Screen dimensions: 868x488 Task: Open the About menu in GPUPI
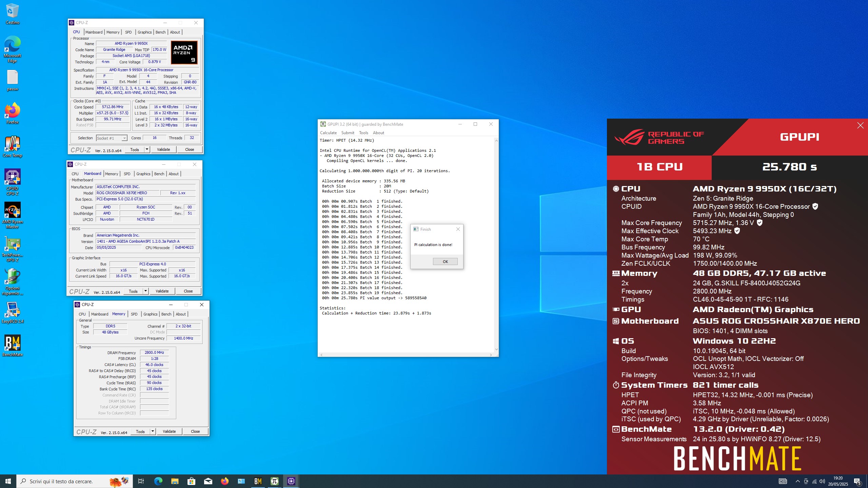[x=378, y=133]
